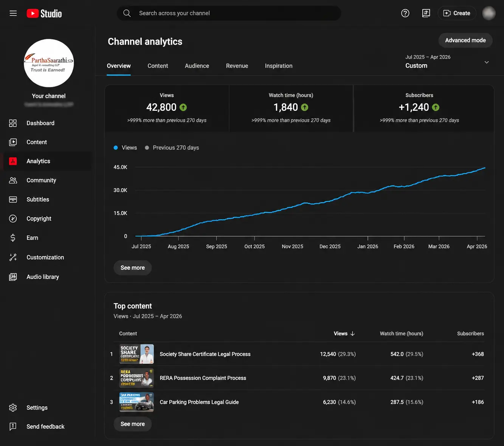The height and width of the screenshot is (446, 504).
Task: Open the Audience tab
Action: [197, 66]
